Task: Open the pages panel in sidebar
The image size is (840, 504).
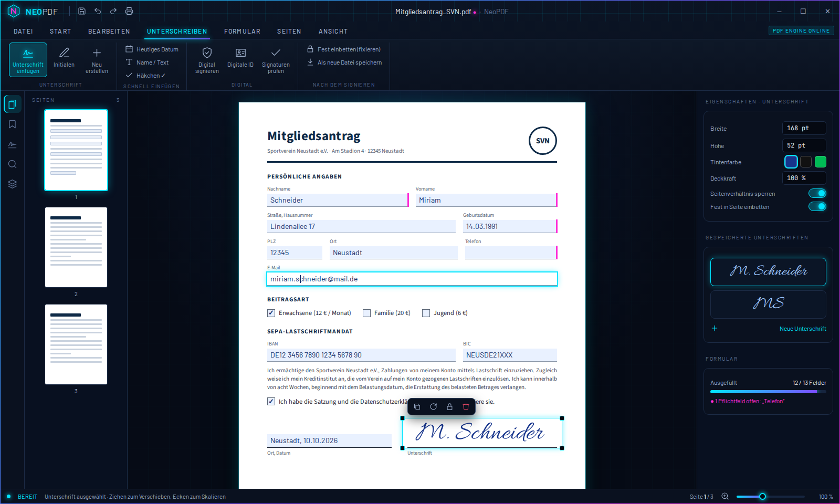Action: click(x=13, y=104)
